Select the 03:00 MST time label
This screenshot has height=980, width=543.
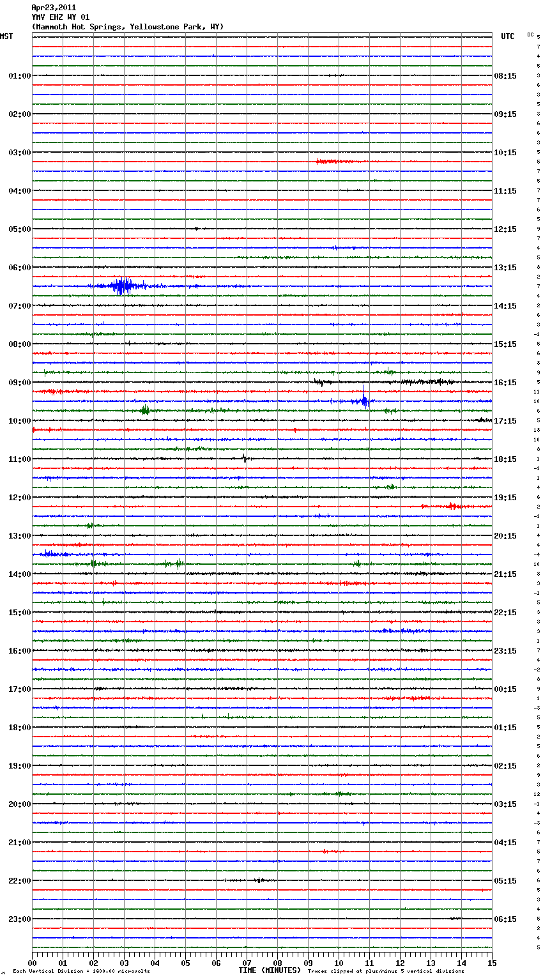pos(20,153)
